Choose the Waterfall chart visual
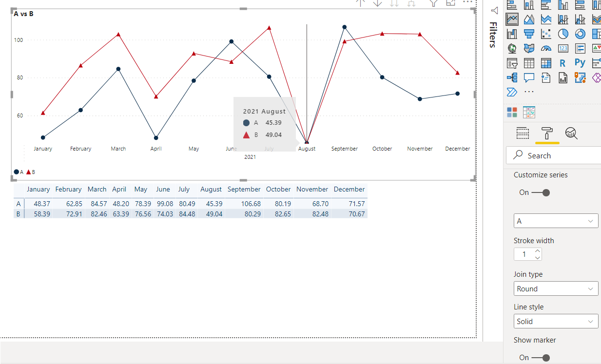The height and width of the screenshot is (364, 601). (512, 34)
